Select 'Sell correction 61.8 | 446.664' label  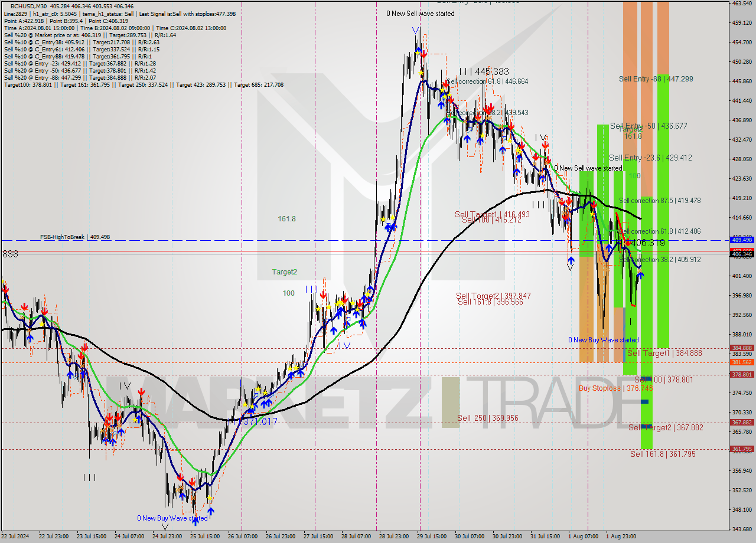click(x=488, y=81)
